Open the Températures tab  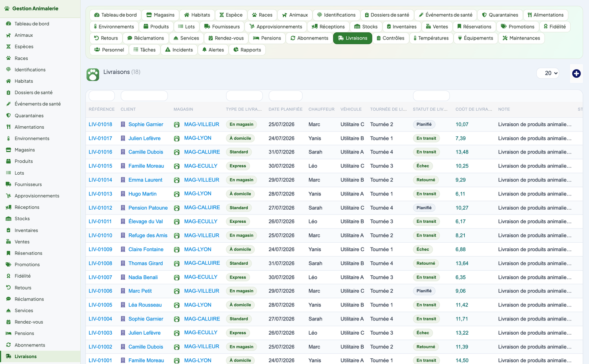point(431,38)
